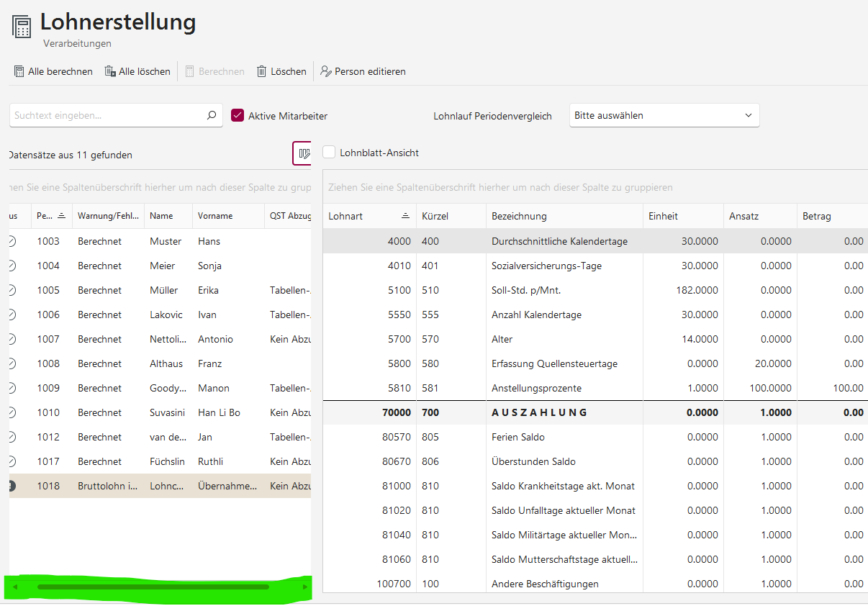
Task: Click the search magnifier icon
Action: pos(212,115)
